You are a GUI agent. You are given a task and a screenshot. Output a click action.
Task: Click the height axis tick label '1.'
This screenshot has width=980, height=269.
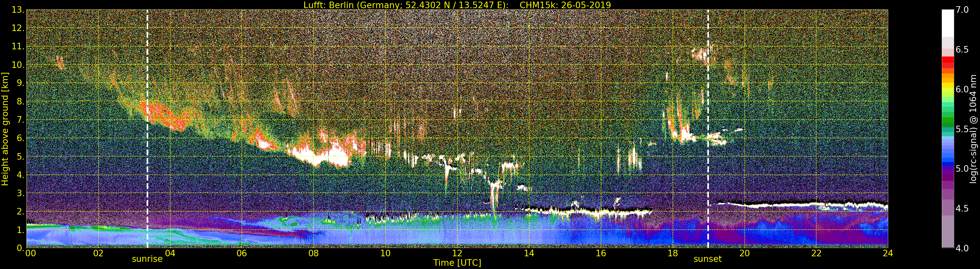pos(20,229)
